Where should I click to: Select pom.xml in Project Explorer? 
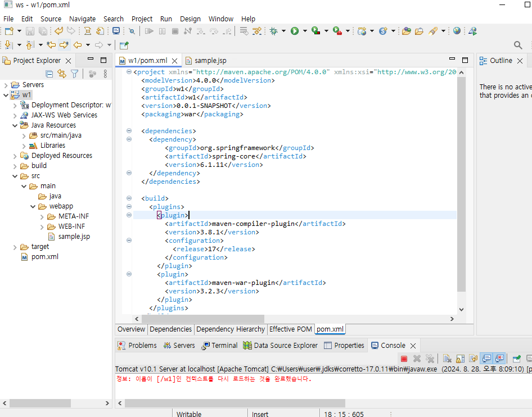pos(44,257)
